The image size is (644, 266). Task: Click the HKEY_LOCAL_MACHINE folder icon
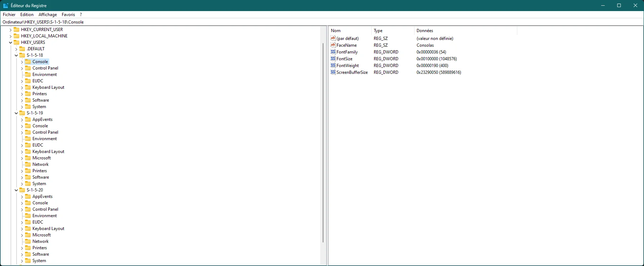pyautogui.click(x=16, y=36)
